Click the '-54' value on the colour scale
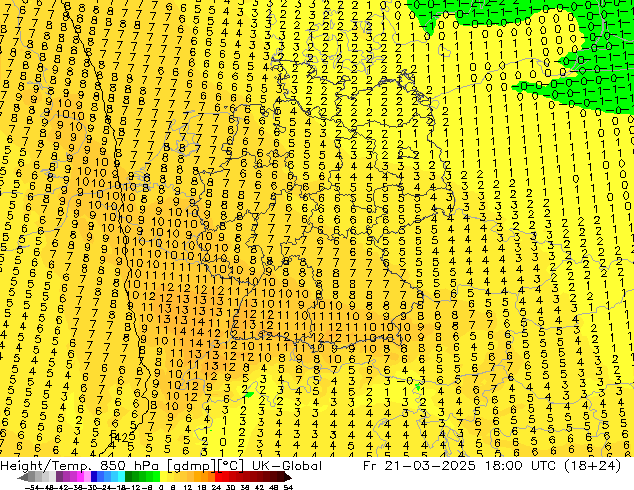Viewport: 634px width, 490px height. (31, 487)
